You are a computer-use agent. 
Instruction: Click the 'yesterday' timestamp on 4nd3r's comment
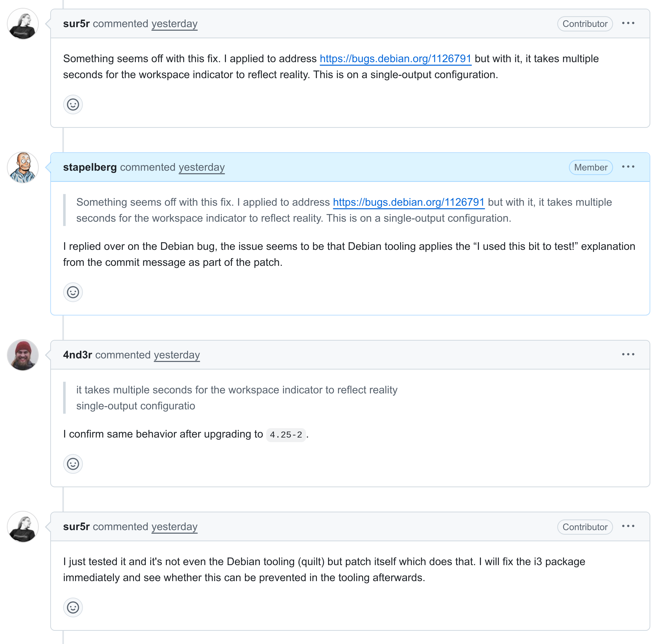click(177, 355)
